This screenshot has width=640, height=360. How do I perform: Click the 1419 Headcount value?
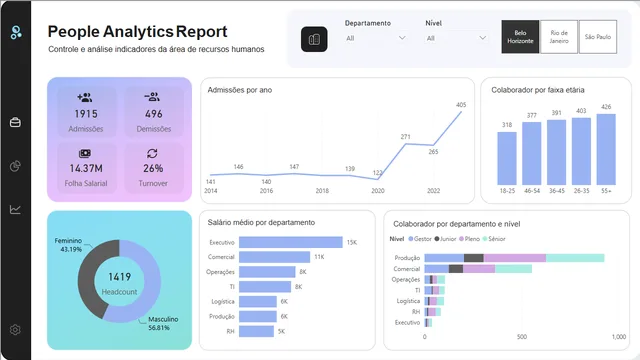click(x=119, y=277)
